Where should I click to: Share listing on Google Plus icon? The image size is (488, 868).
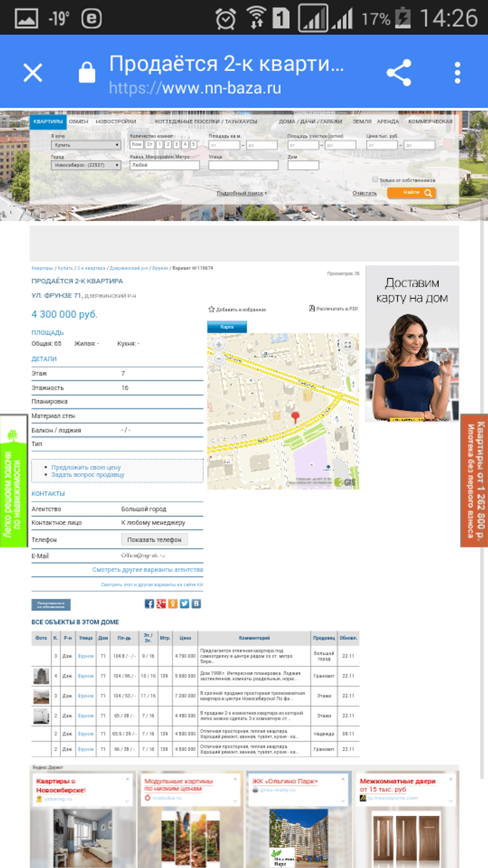(161, 604)
